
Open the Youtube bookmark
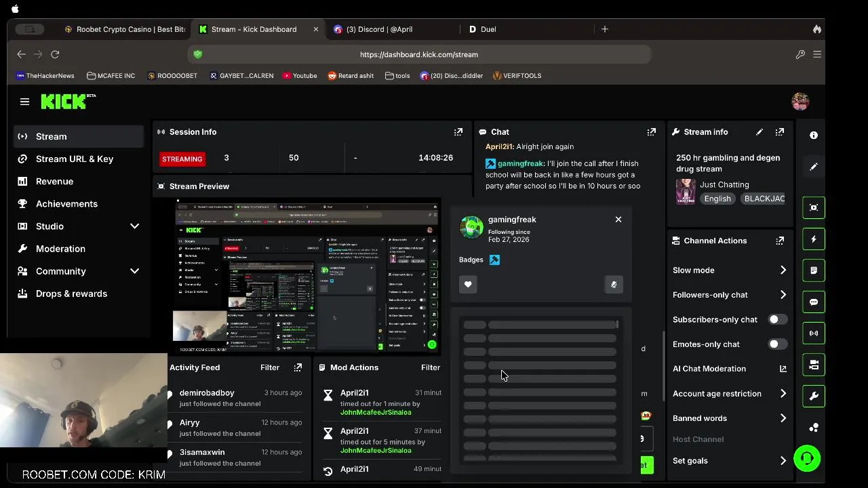coord(300,76)
